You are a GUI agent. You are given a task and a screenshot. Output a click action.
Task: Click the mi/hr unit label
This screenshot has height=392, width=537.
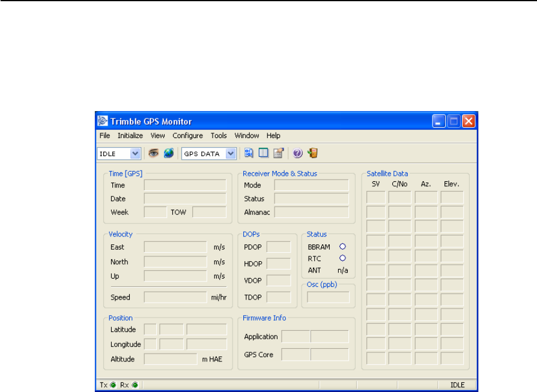click(219, 297)
